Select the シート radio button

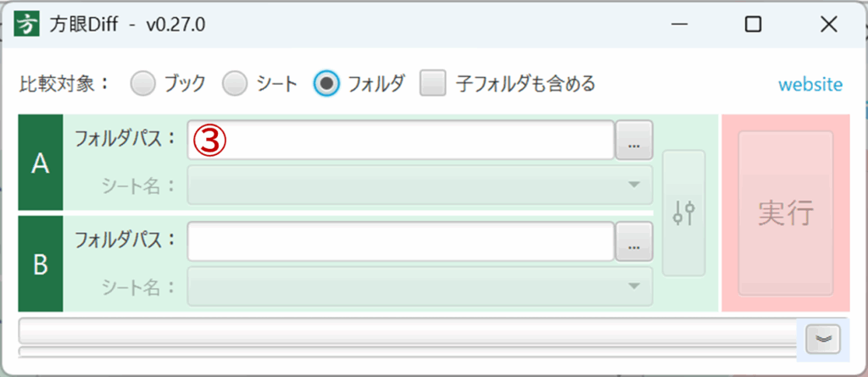[235, 83]
